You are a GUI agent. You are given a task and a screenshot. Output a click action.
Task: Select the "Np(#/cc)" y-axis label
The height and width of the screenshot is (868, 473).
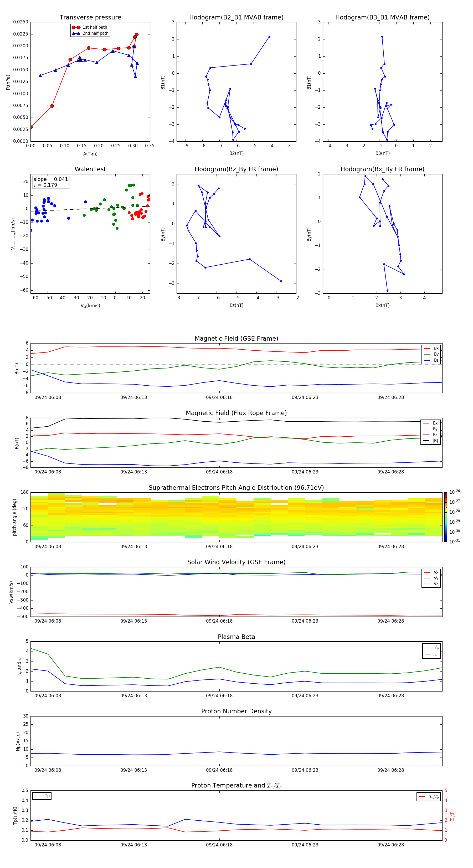tap(18, 741)
